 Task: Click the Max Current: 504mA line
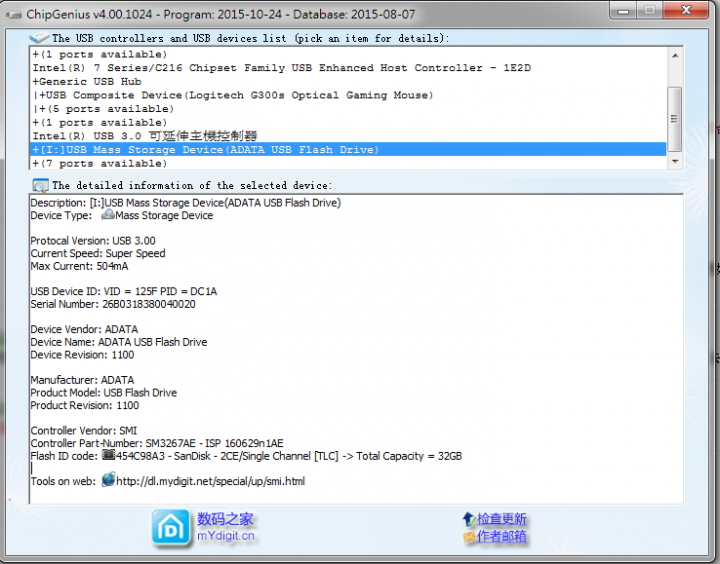click(79, 266)
